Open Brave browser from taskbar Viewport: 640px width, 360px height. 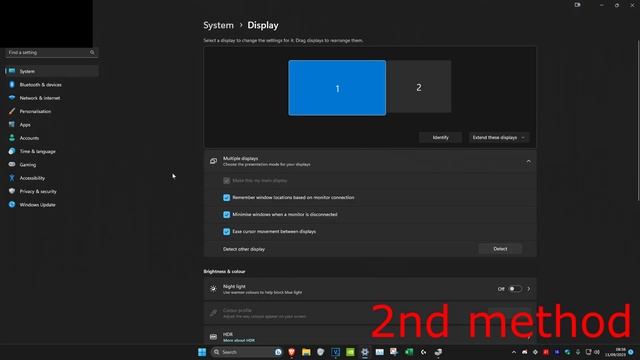(291, 352)
